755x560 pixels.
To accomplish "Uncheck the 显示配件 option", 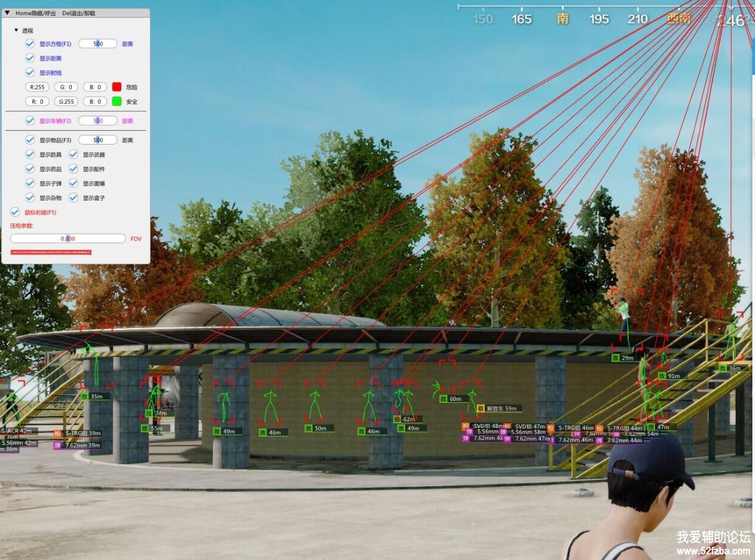I will [73, 169].
